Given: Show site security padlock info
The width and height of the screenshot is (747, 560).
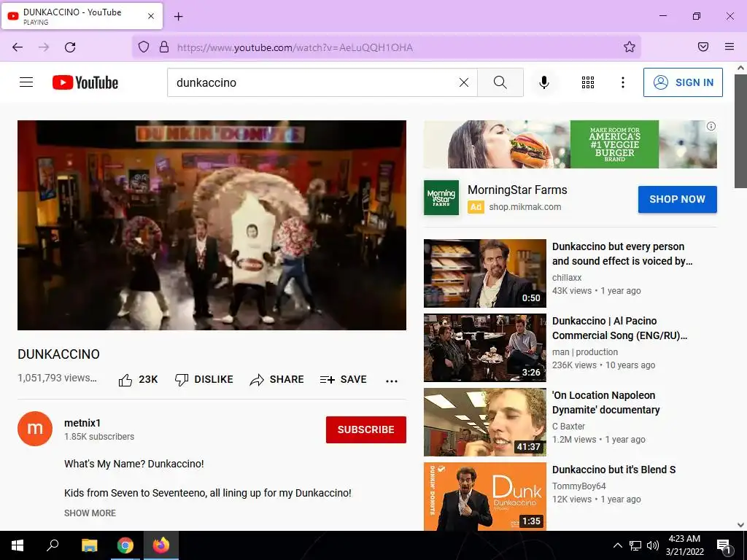Looking at the screenshot, I should pyautogui.click(x=164, y=47).
